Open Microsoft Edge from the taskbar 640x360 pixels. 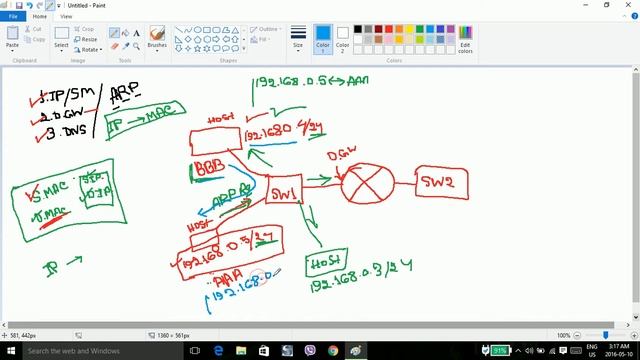[218, 351]
